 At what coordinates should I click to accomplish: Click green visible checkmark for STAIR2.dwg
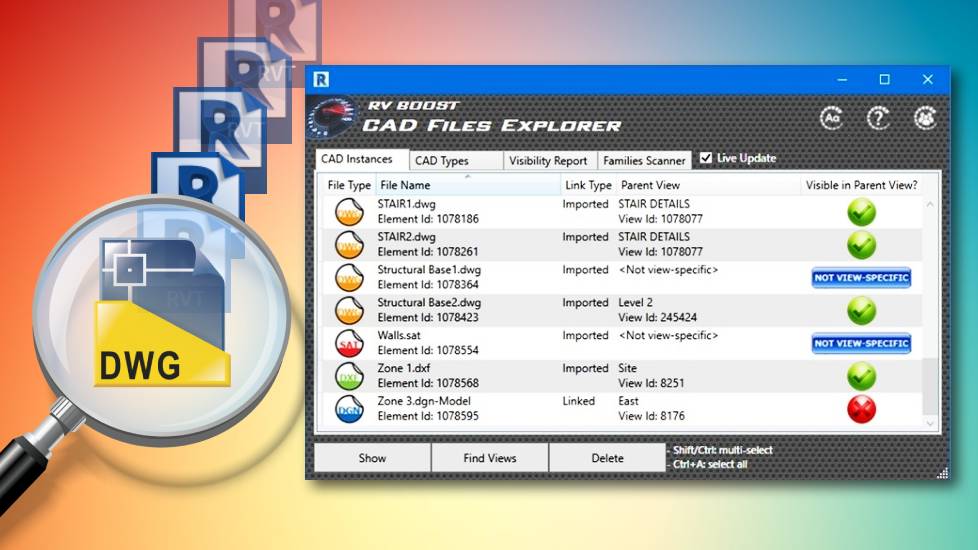coord(861,245)
